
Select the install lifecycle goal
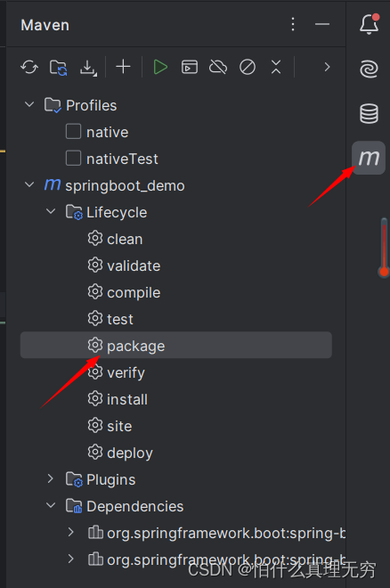pyautogui.click(x=176, y=399)
